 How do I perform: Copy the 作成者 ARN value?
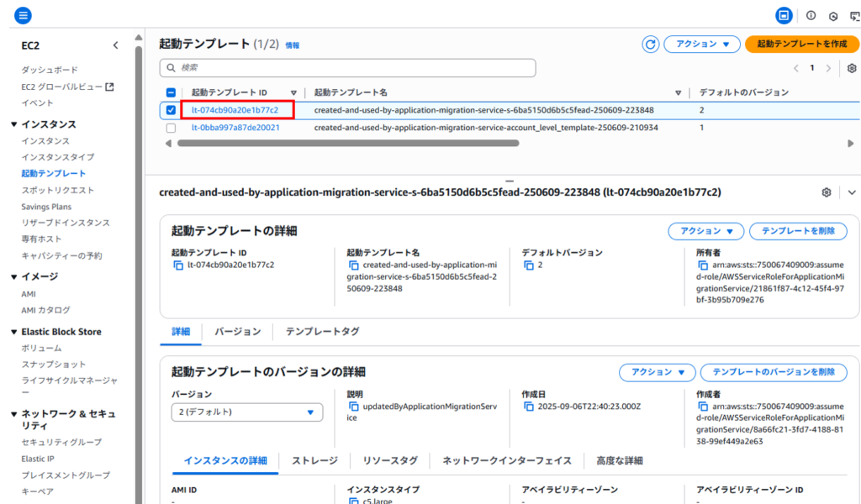point(703,407)
